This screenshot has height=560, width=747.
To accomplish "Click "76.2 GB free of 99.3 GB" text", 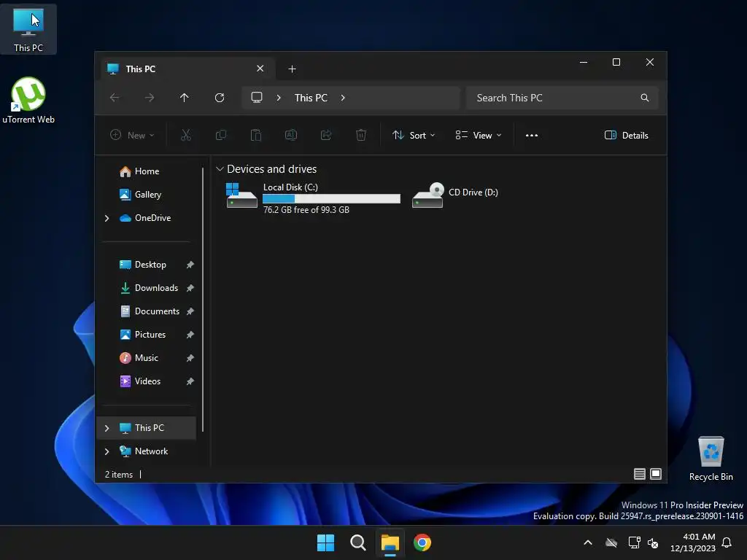I will (306, 210).
